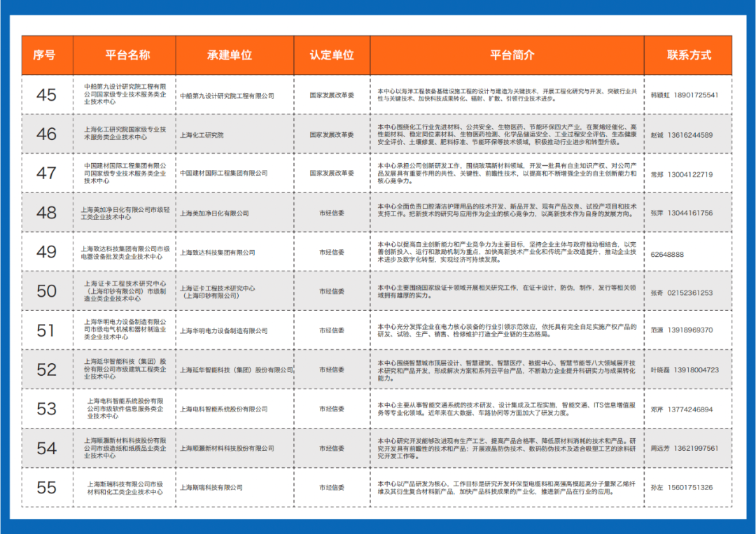Select row number 52
Screen dimensions: 756x534
[x=46, y=370]
